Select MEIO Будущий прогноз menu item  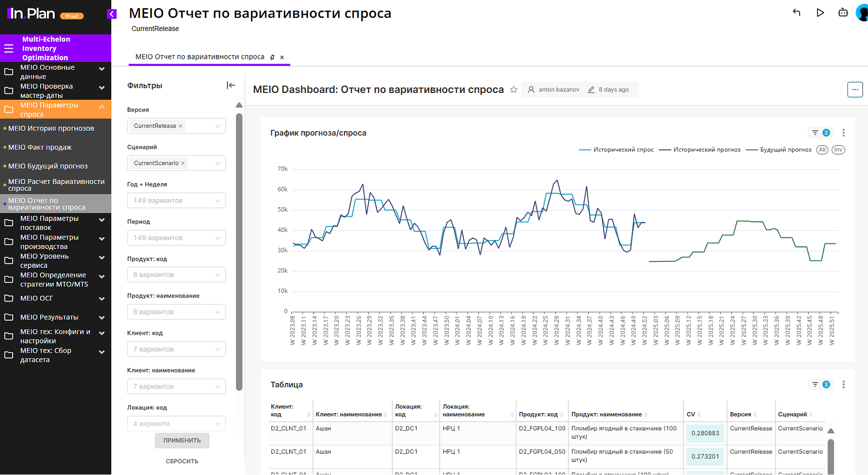point(48,166)
